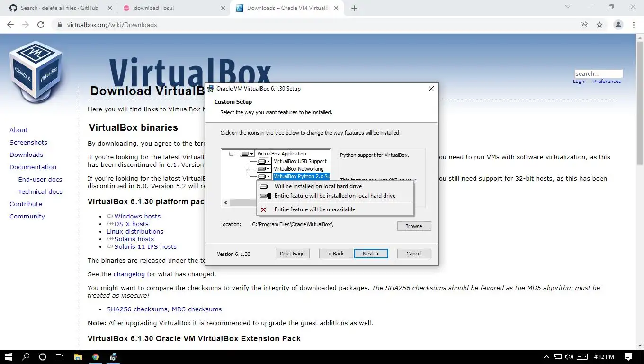
Task: Expand the VirtualBox Networking tree node
Action: pos(248,169)
